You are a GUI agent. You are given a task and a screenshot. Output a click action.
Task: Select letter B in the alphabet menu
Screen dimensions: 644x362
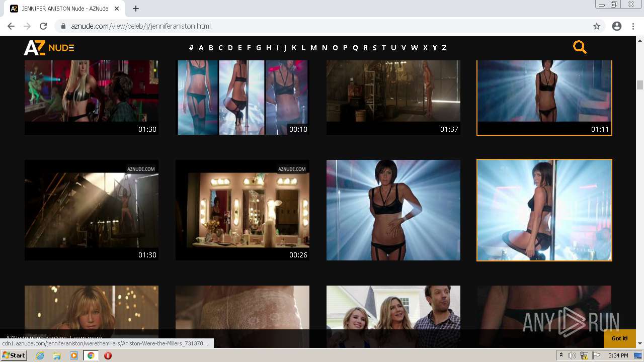pos(211,48)
